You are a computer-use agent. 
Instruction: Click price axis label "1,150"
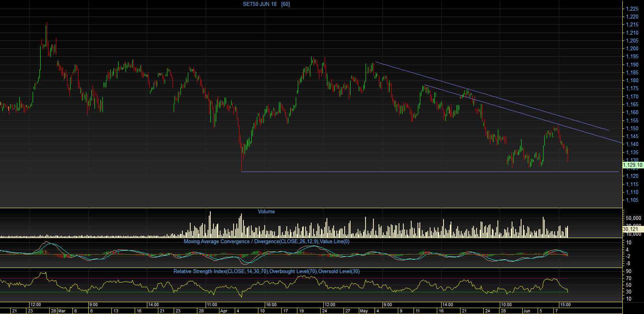[632, 128]
